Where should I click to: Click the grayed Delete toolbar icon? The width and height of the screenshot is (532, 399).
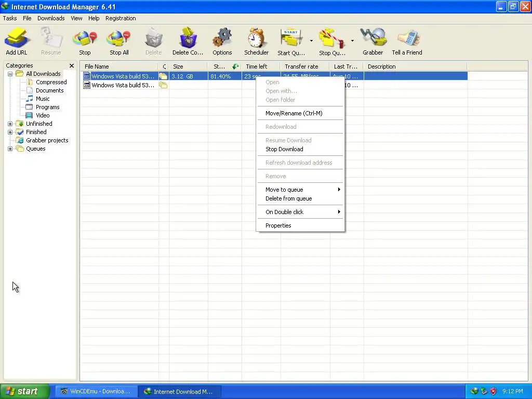pos(153,42)
